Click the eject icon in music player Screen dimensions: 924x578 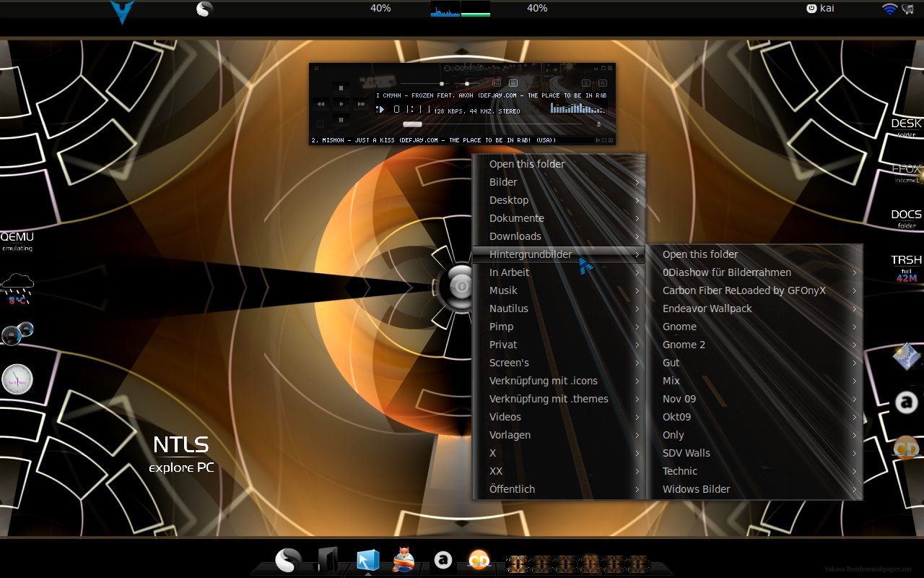point(598,124)
